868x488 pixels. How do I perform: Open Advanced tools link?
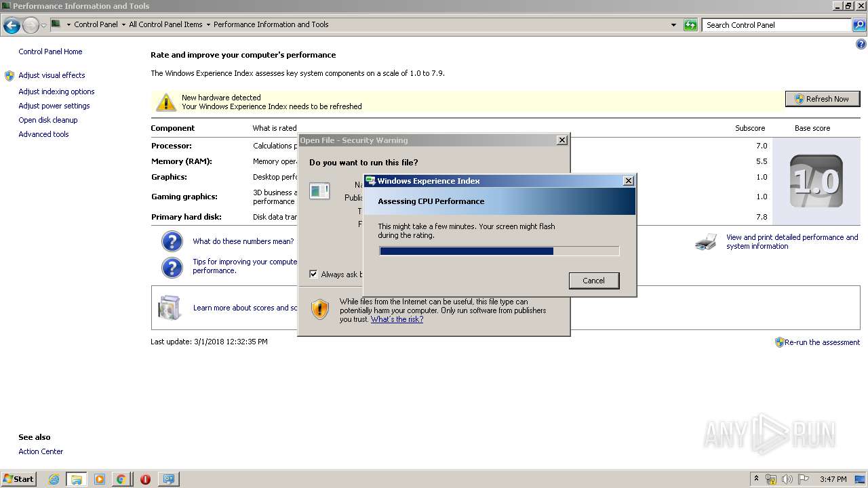(43, 134)
